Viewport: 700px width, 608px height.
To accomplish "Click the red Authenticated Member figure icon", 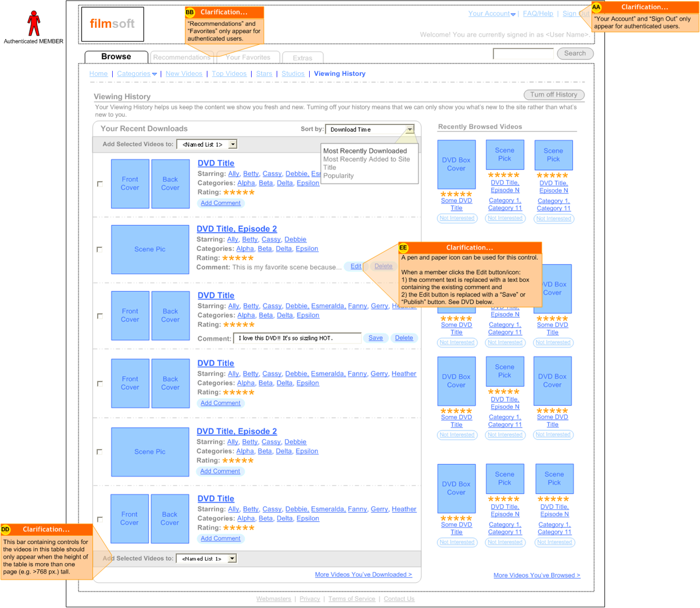I will [x=34, y=24].
